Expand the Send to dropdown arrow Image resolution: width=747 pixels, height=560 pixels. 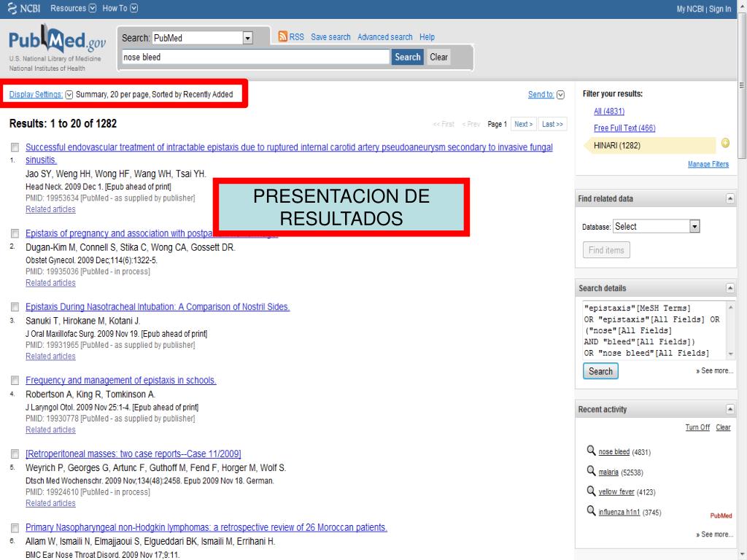(561, 94)
